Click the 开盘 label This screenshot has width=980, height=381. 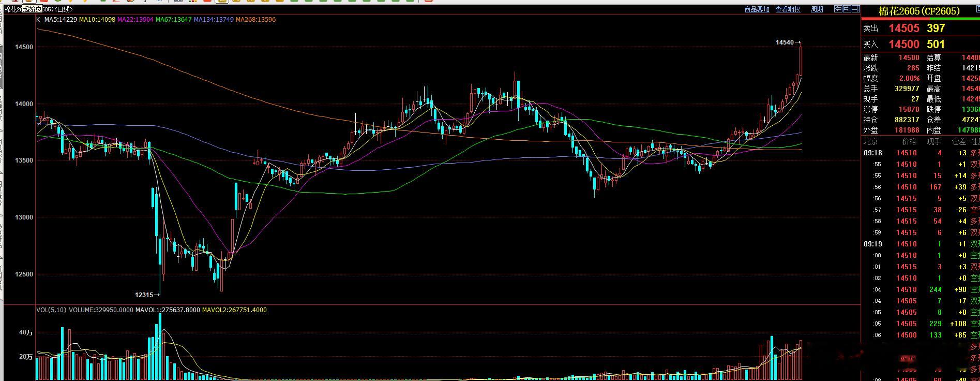pos(933,79)
